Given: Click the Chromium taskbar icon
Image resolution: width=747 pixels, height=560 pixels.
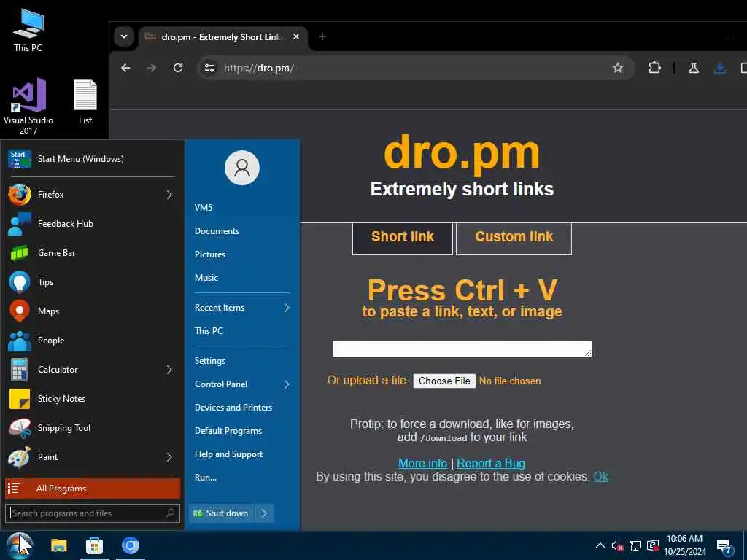Looking at the screenshot, I should tap(130, 545).
